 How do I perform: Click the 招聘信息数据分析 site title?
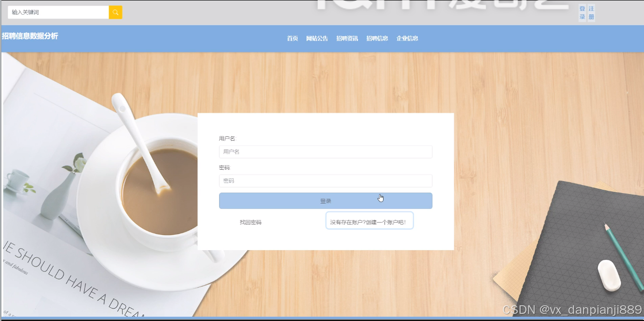tap(30, 36)
